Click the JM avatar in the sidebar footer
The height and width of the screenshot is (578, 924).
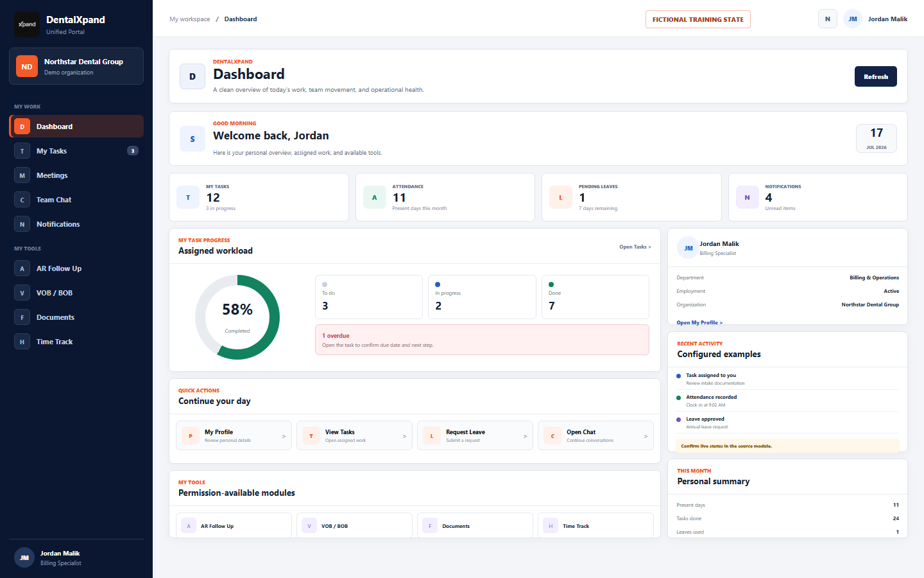coord(24,557)
